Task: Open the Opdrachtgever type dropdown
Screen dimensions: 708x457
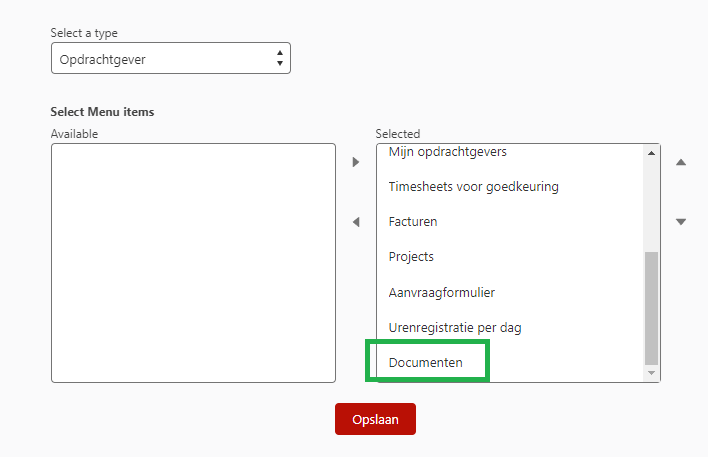Action: click(170, 59)
